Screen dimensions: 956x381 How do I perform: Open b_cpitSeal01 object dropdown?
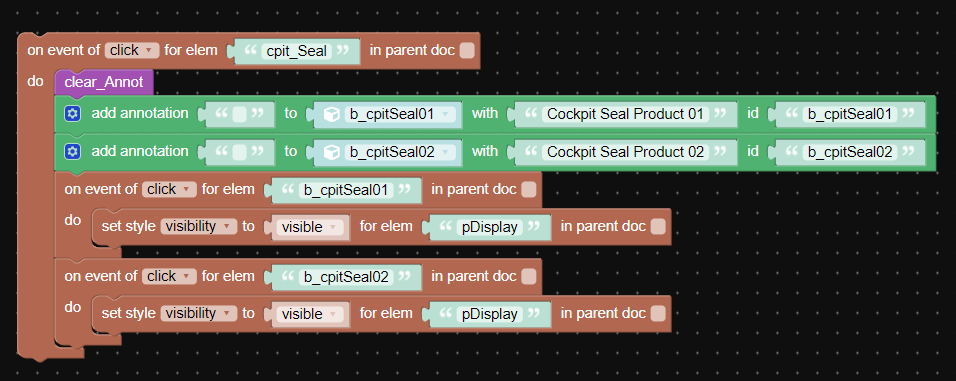coord(400,114)
